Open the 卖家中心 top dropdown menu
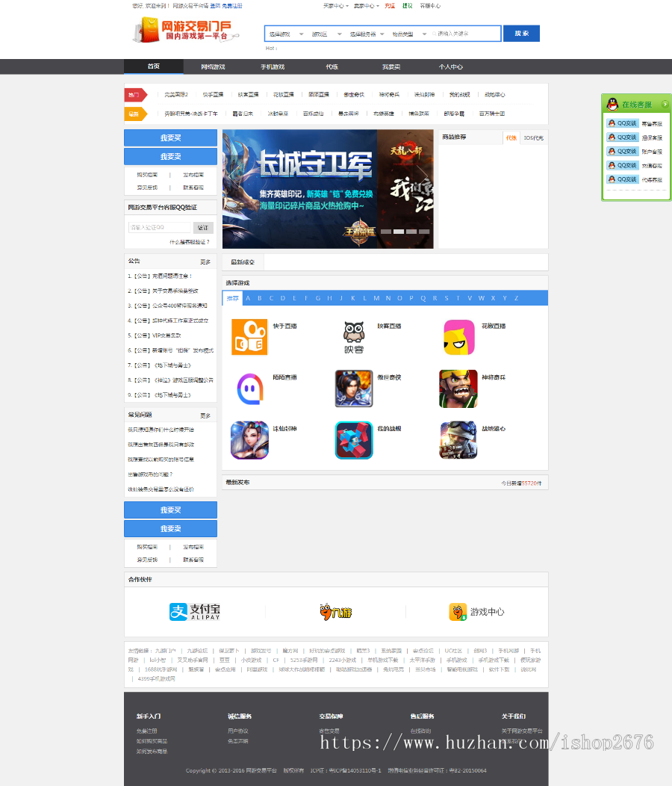The image size is (672, 786). [x=367, y=6]
